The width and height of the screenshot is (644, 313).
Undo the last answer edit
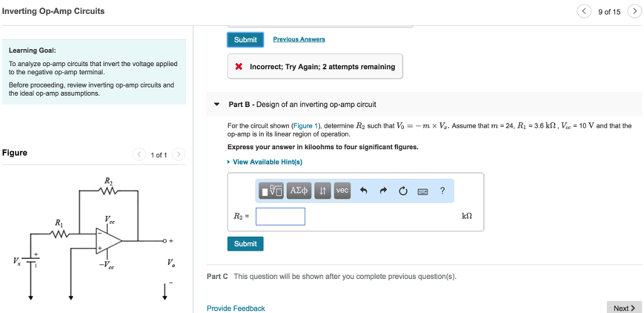(363, 191)
